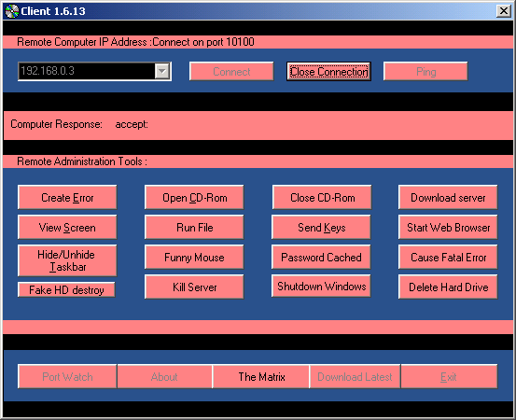The height and width of the screenshot is (420, 516).
Task: Click the Kill Server button
Action: [194, 287]
